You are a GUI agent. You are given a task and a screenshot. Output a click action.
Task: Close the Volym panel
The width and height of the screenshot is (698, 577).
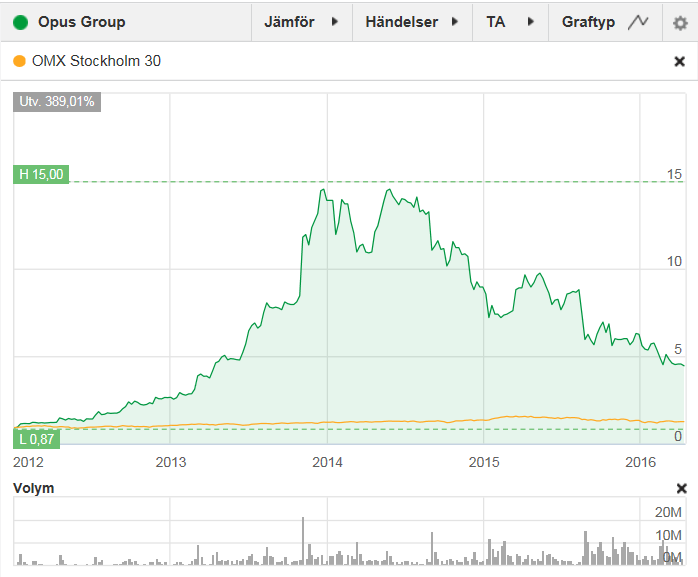[682, 488]
